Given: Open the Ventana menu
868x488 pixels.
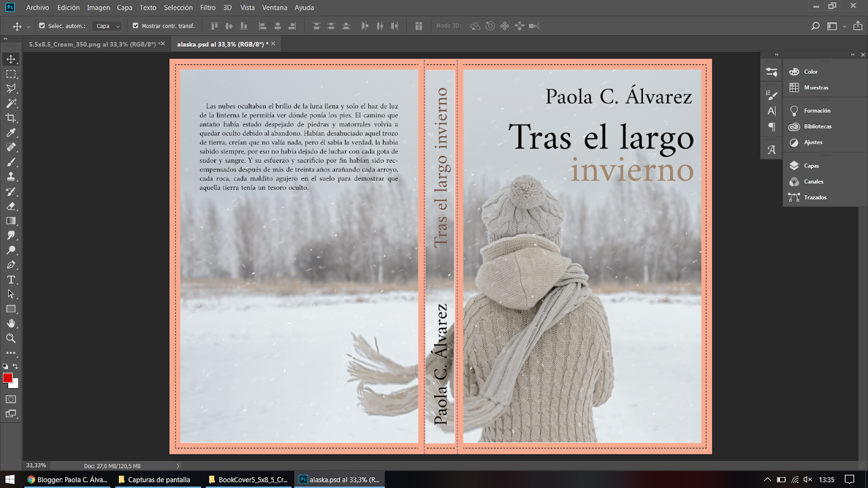Looking at the screenshot, I should click(275, 8).
